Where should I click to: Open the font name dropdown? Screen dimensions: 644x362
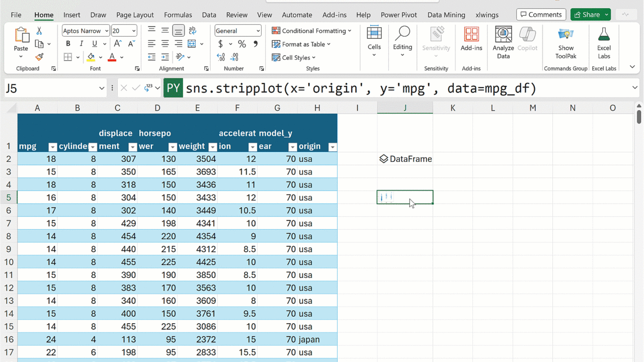coord(107,31)
